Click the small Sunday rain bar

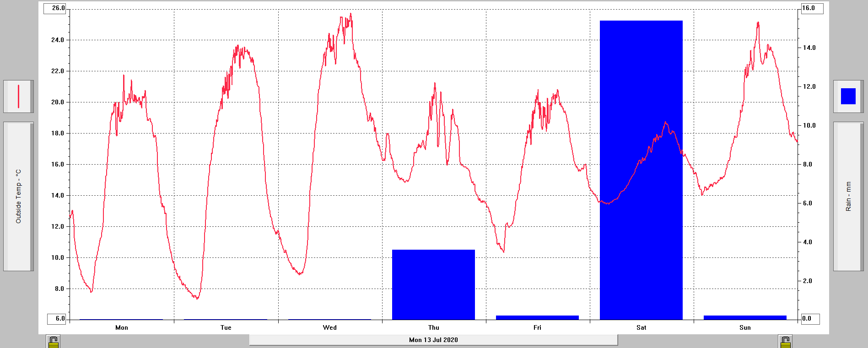coord(745,317)
